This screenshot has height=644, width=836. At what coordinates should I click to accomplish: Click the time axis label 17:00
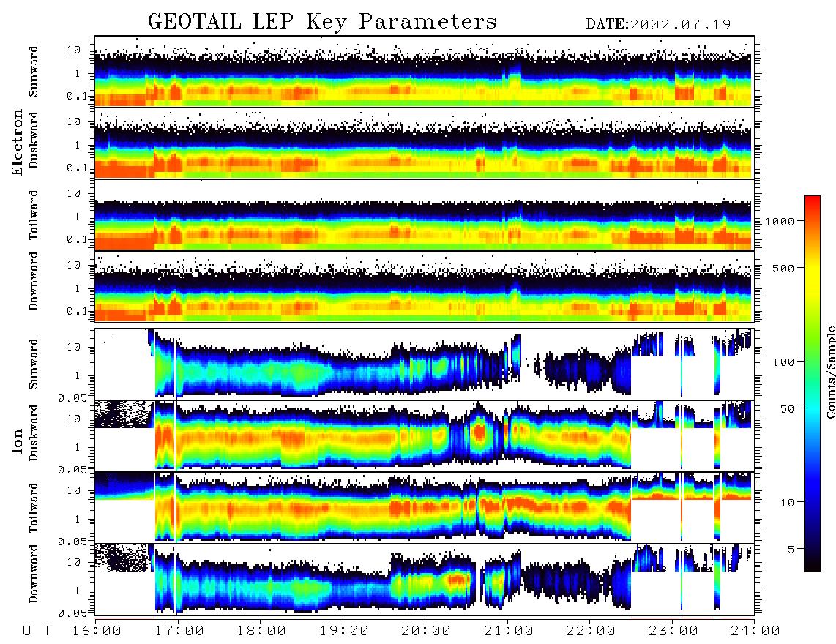(179, 631)
